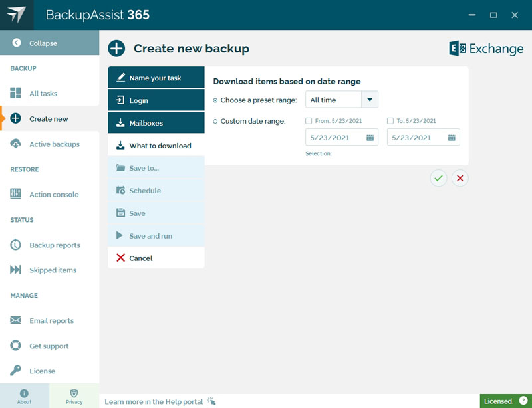Confirm with the green checkmark button
This screenshot has width=532, height=408.
pos(438,178)
